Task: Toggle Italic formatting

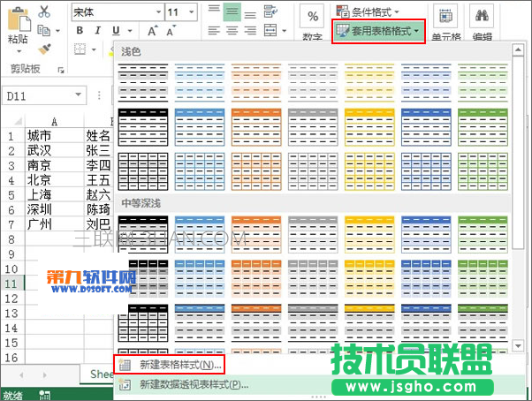Action: 98,31
